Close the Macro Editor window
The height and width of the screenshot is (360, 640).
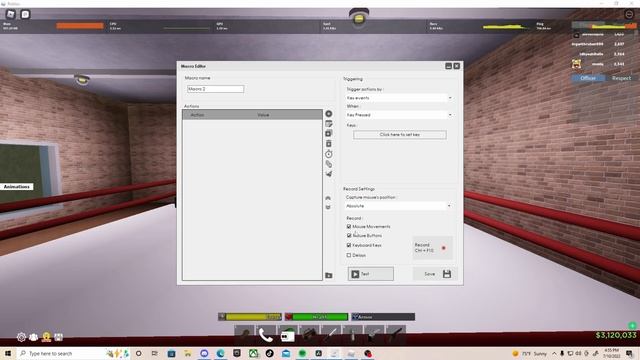456,66
